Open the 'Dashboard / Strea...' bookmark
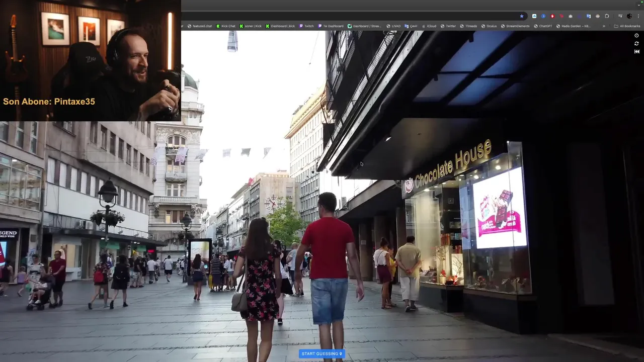Screen dimensions: 644x362 coord(364,26)
